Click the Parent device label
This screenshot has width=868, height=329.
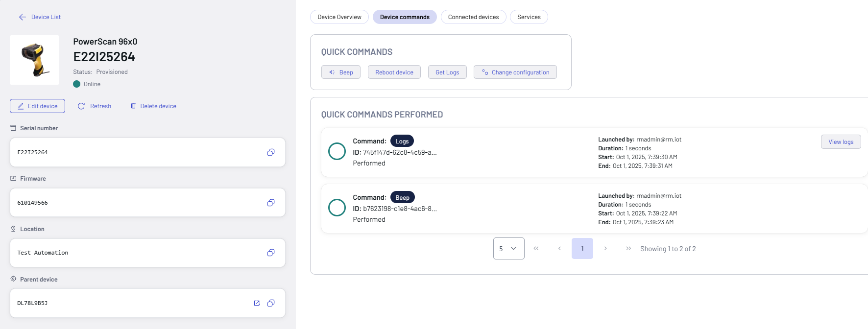point(39,280)
